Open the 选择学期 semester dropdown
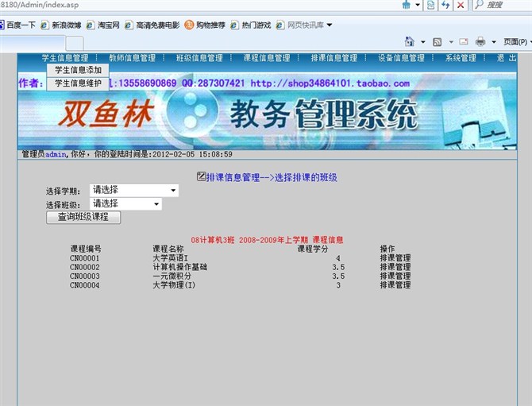Viewport: 532px width, 406px height. coord(133,191)
